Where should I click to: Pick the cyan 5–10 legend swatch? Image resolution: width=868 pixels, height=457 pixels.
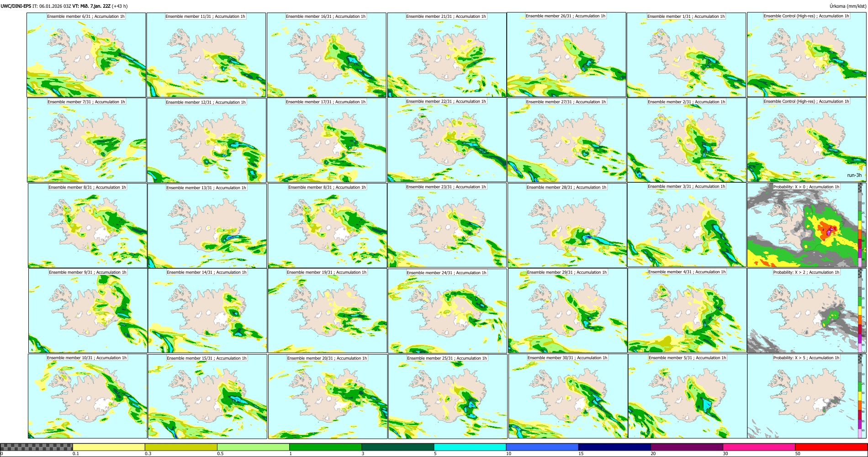pyautogui.click(x=470, y=447)
